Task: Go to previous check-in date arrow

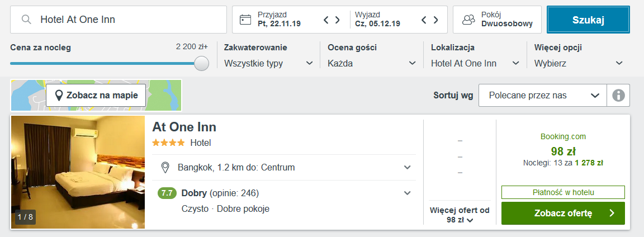Action: (326, 20)
